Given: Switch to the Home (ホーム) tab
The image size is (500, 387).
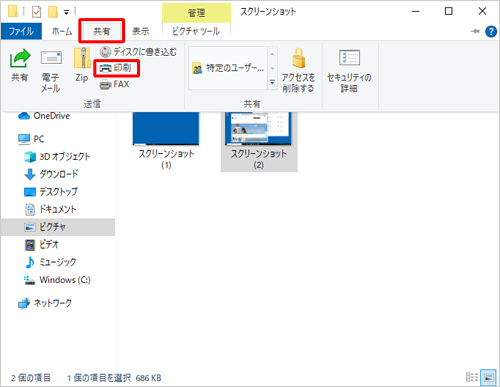Looking at the screenshot, I should tap(62, 31).
